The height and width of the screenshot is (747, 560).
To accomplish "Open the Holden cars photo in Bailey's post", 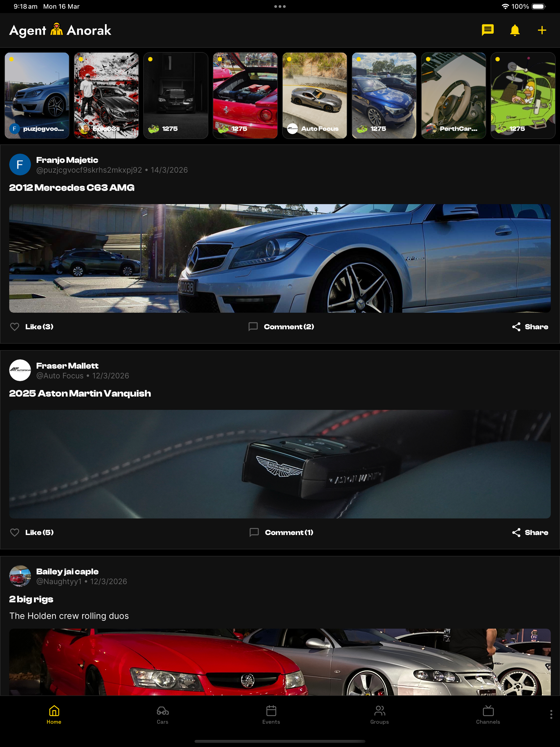I will [280, 662].
